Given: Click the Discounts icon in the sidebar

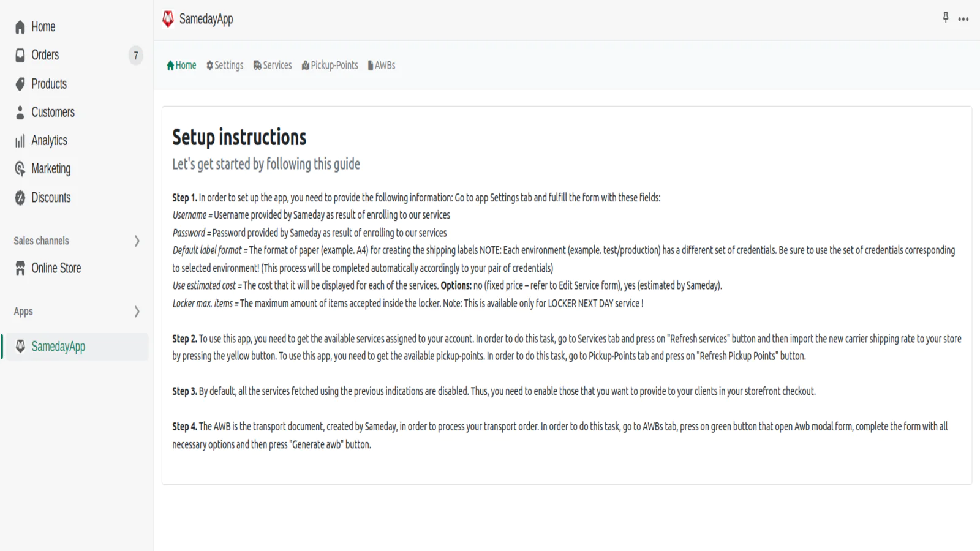Looking at the screenshot, I should [x=20, y=197].
